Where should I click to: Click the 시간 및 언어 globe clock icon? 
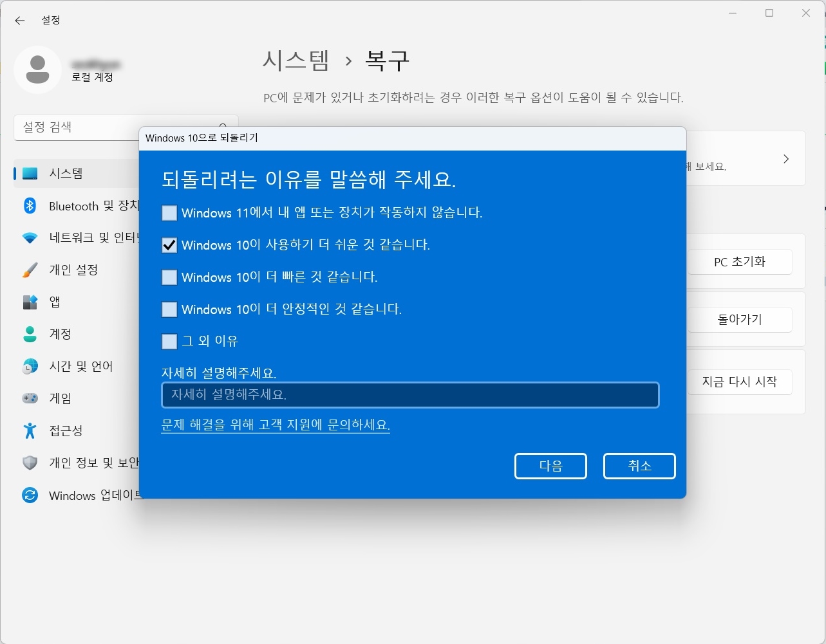[30, 367]
